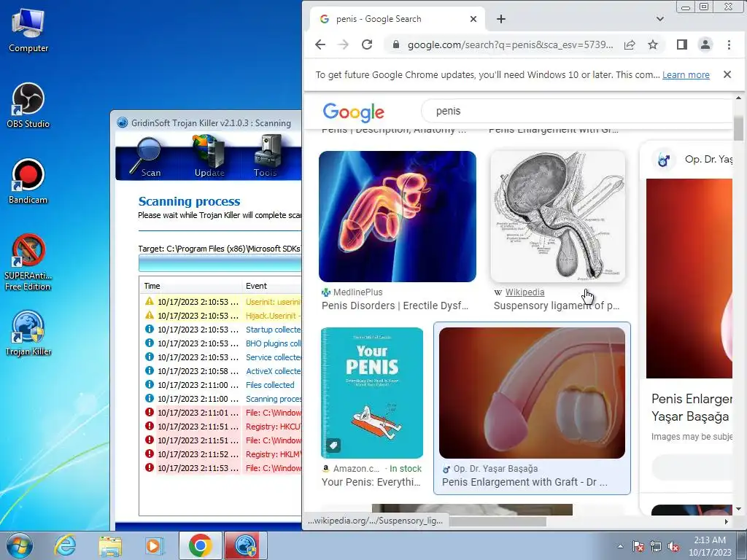Click the Learn more link in update notice
747x560 pixels.
coord(686,75)
